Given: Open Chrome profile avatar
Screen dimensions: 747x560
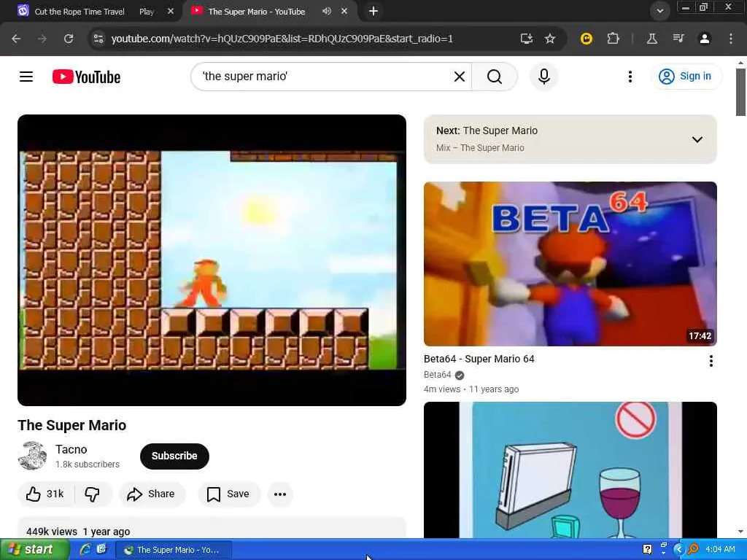Looking at the screenshot, I should point(704,39).
